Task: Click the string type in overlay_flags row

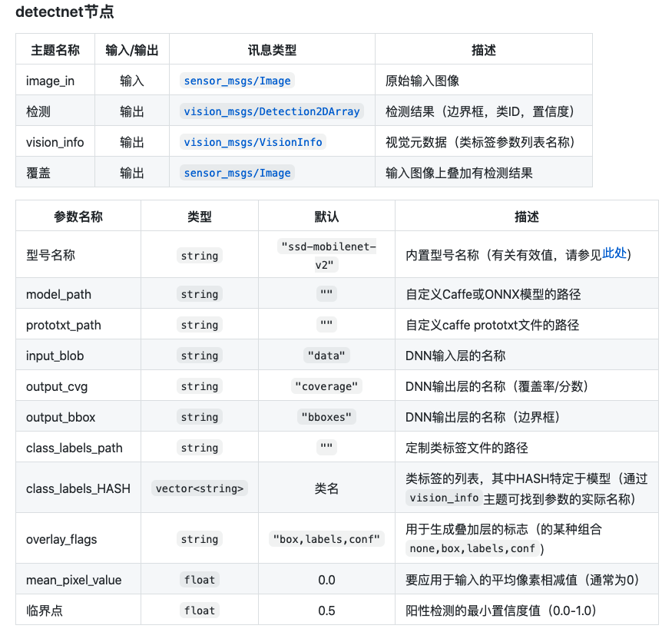Action: 200,539
